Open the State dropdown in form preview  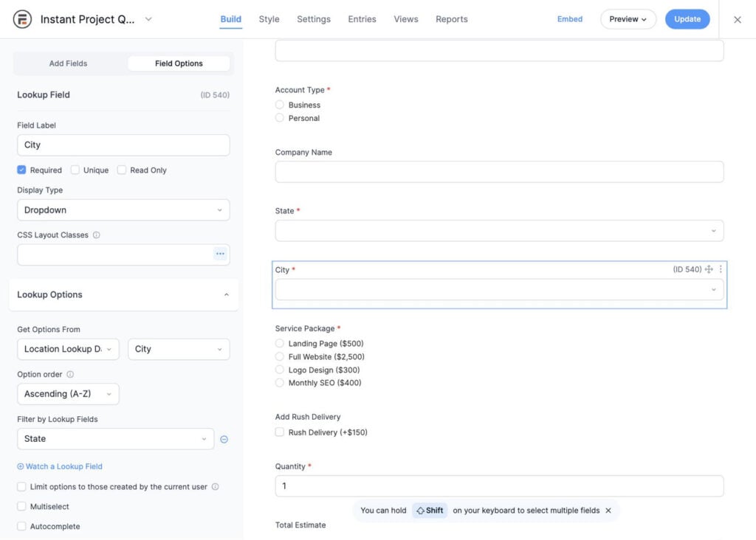point(499,231)
